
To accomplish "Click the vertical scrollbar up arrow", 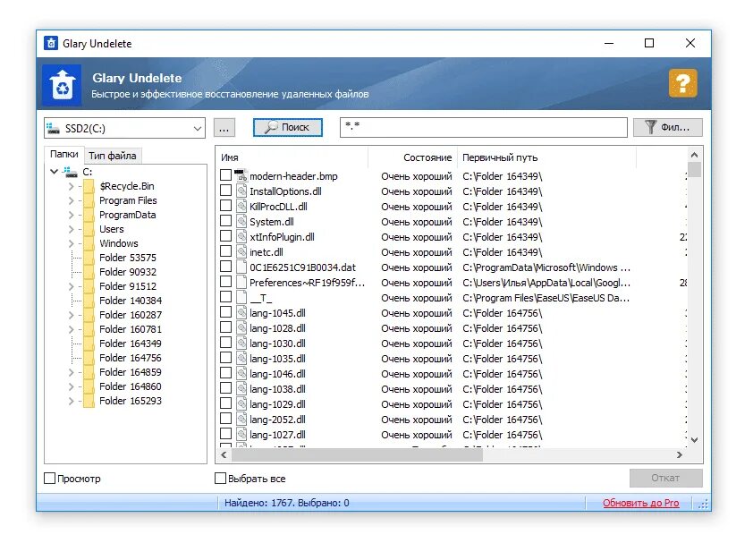I will coord(694,155).
